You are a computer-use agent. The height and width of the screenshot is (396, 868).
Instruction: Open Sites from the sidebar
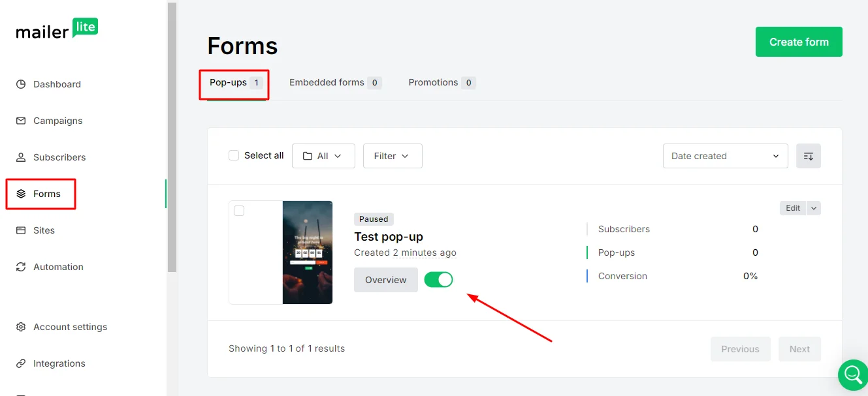[x=44, y=230]
